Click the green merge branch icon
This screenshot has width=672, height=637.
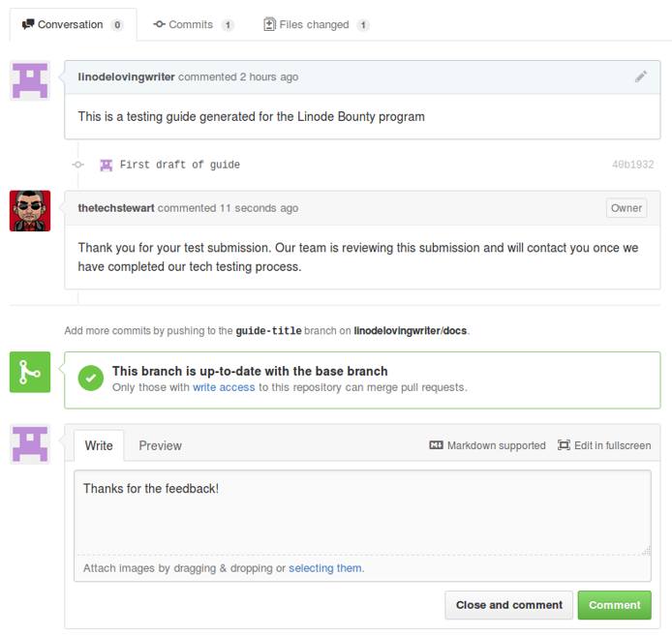30,373
